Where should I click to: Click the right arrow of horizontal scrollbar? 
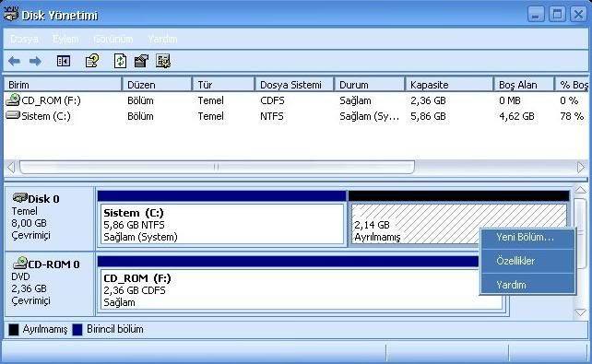pos(581,167)
